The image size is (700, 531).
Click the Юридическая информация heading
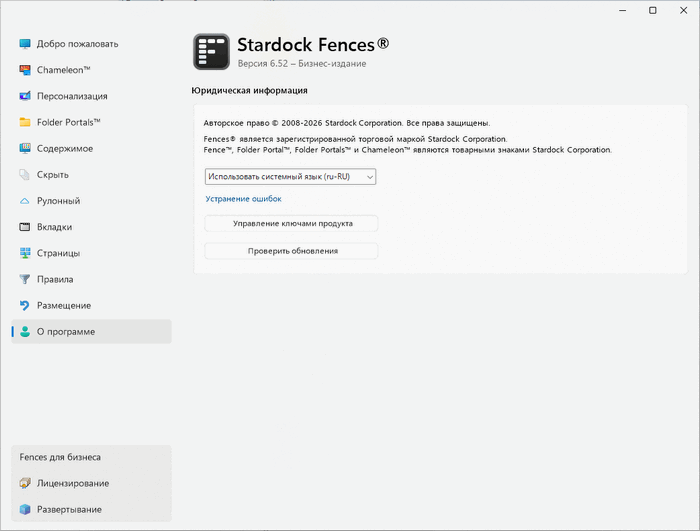coord(249,91)
